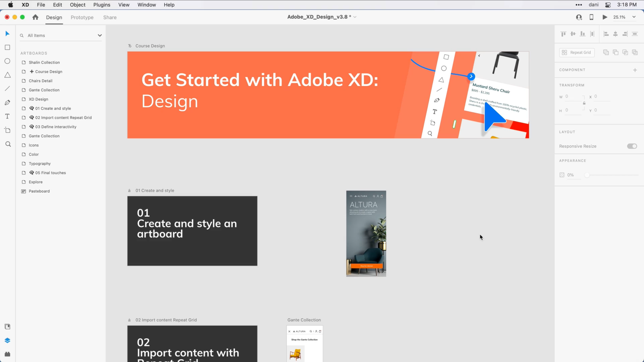Click the Subtract boolean operation icon
The image size is (644, 362).
click(x=616, y=52)
